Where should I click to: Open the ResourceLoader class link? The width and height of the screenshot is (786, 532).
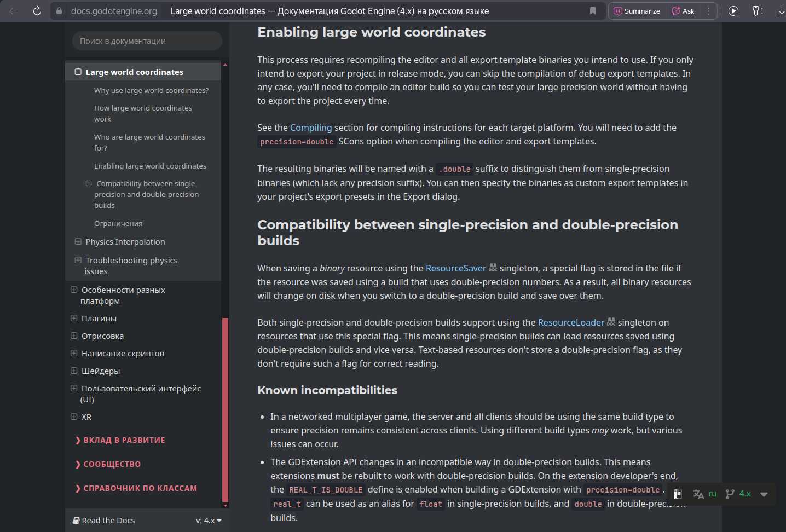pos(571,322)
